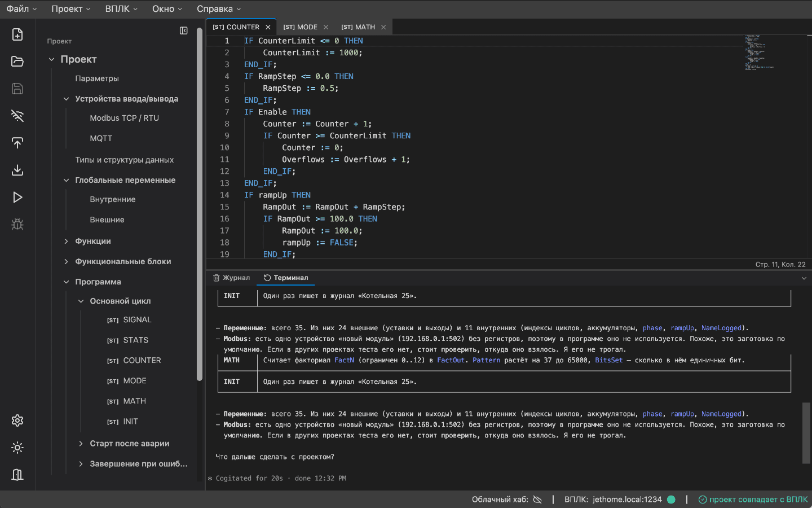Click the green PLC connection indicator
Screen dimensions: 812x508
pos(671,500)
